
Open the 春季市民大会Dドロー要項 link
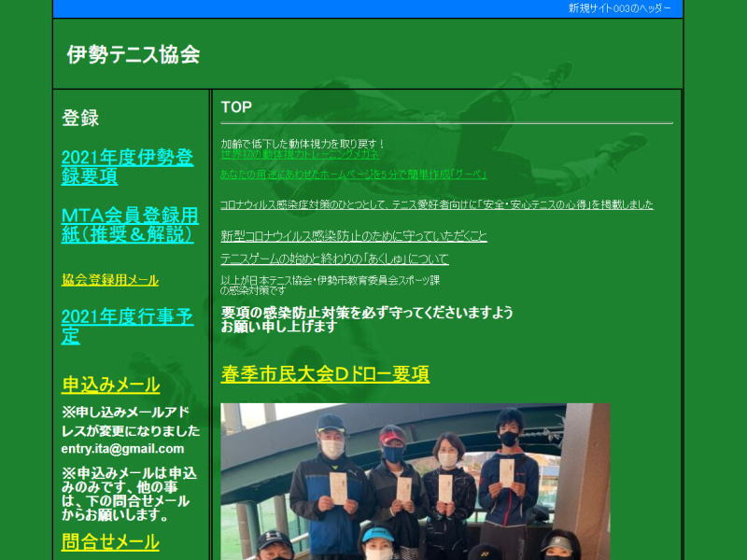(x=325, y=374)
